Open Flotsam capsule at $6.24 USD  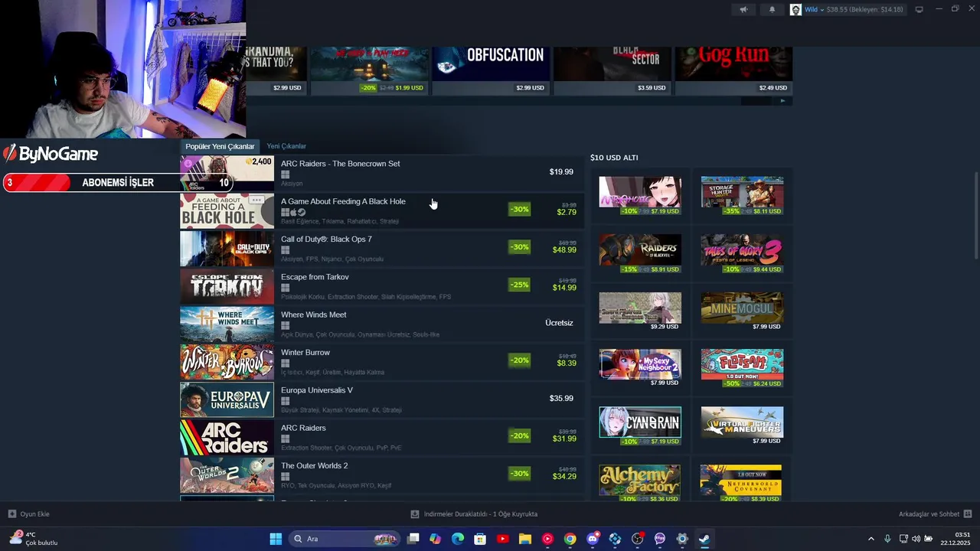(742, 368)
